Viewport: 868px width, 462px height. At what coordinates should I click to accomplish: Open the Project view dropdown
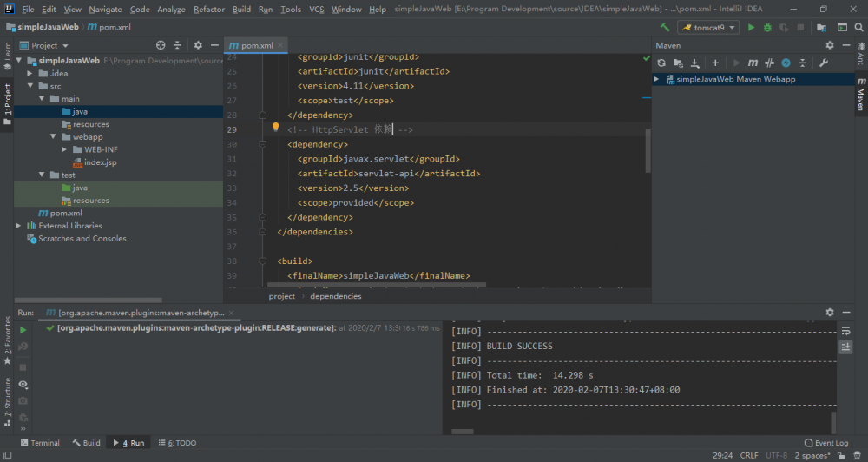[44, 45]
